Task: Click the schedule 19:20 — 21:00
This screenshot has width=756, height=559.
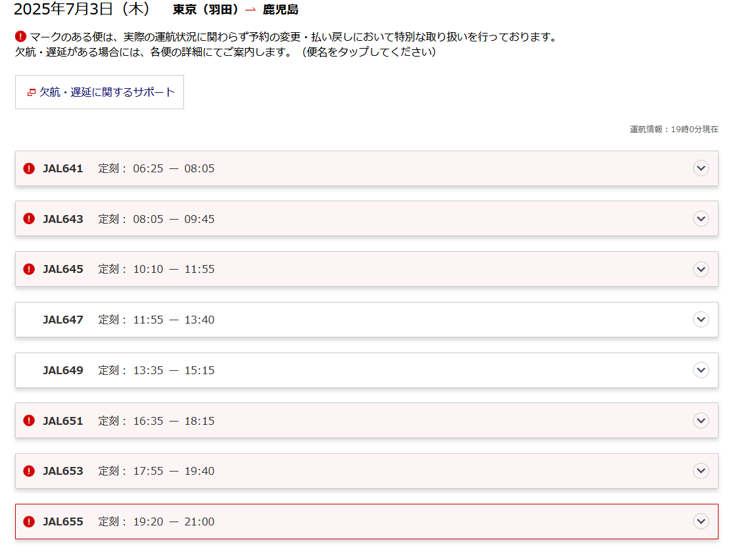Action: pos(174,522)
